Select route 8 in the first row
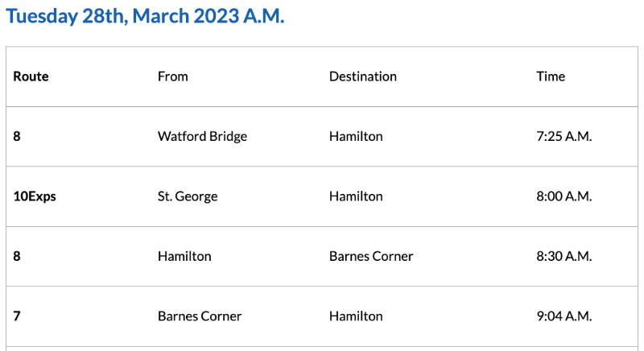Screen dimensions: 644x351 tap(17, 136)
